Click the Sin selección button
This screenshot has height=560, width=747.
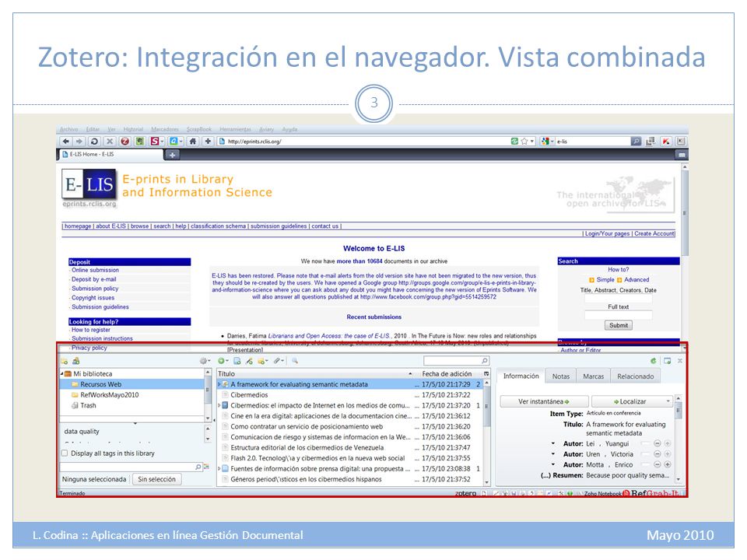pyautogui.click(x=156, y=479)
